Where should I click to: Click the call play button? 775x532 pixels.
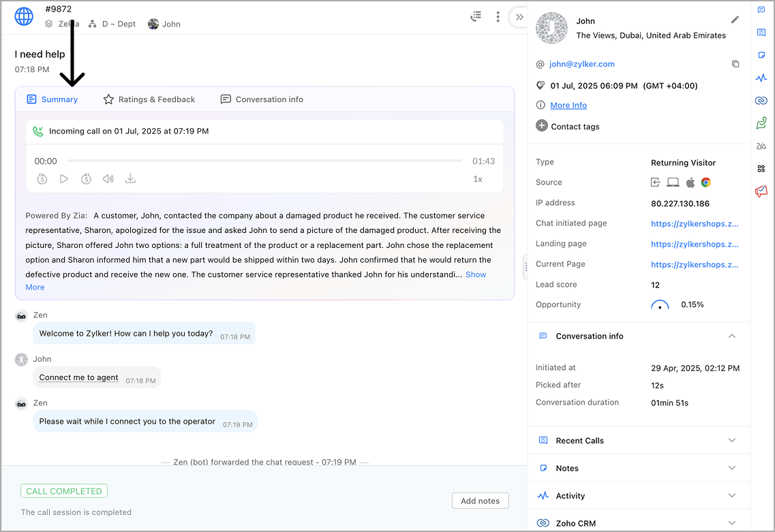64,179
